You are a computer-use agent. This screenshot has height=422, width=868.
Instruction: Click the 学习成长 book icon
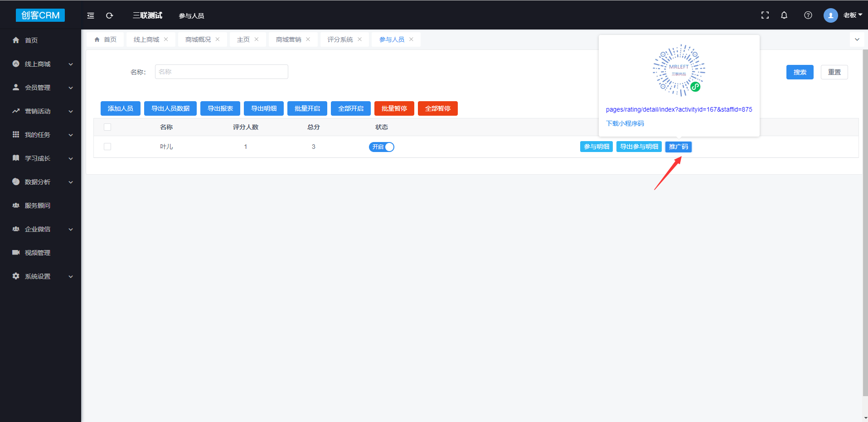16,158
